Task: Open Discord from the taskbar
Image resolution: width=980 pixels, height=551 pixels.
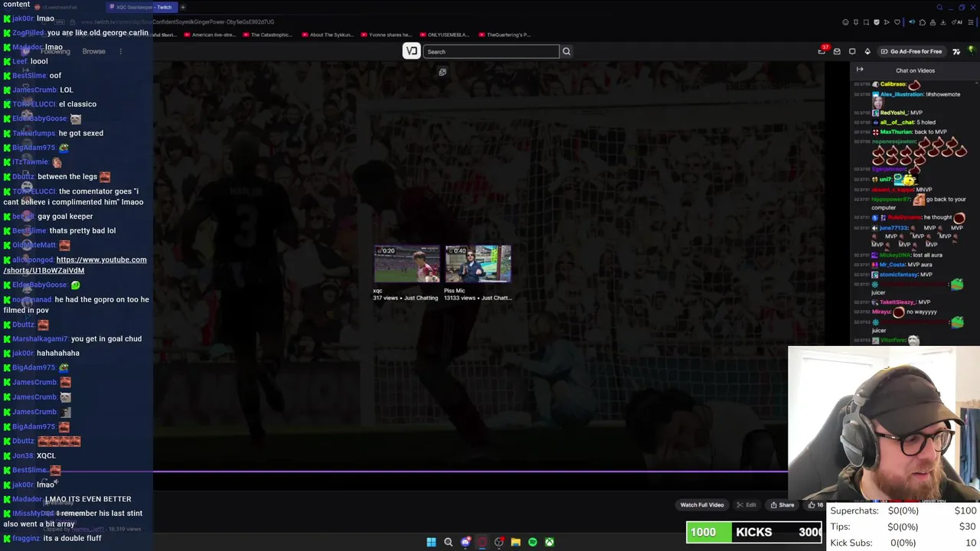Action: 465,542
